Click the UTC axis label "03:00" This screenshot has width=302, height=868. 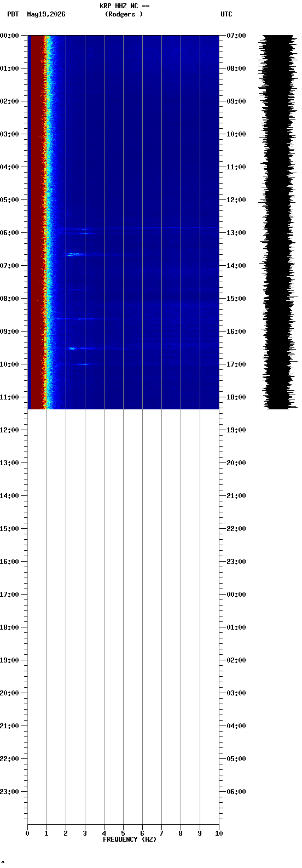[x=236, y=693]
